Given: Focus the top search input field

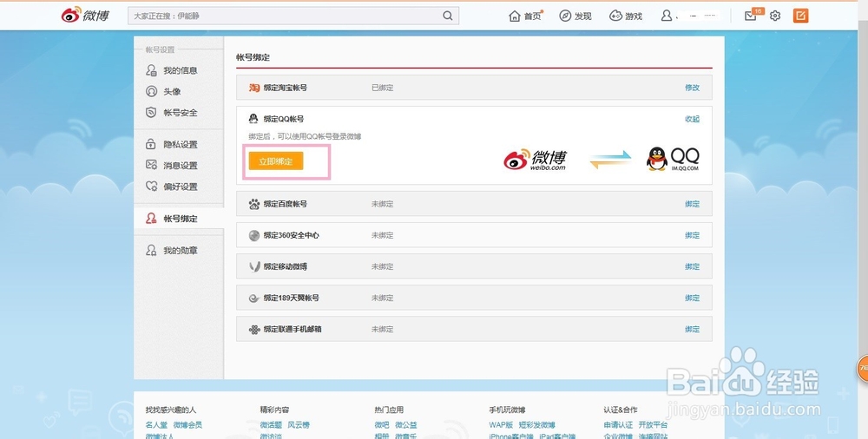Looking at the screenshot, I should (293, 16).
